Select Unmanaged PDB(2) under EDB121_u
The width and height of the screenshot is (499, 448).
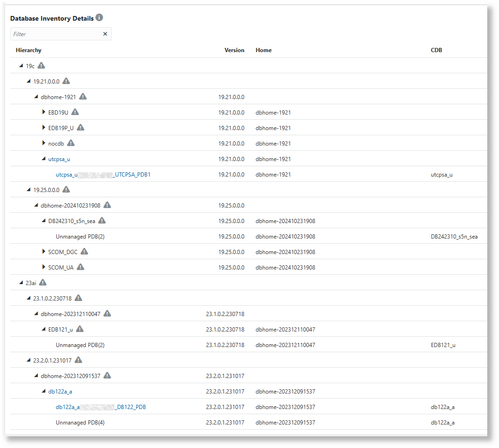[x=80, y=345]
